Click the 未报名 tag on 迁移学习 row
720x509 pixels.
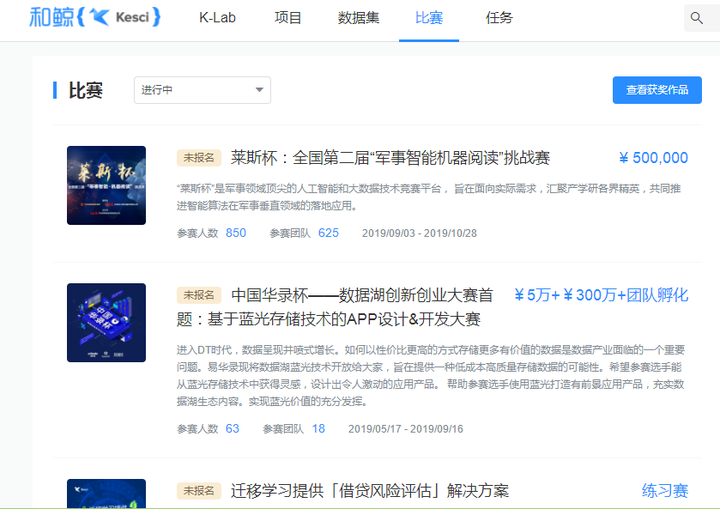tap(199, 491)
